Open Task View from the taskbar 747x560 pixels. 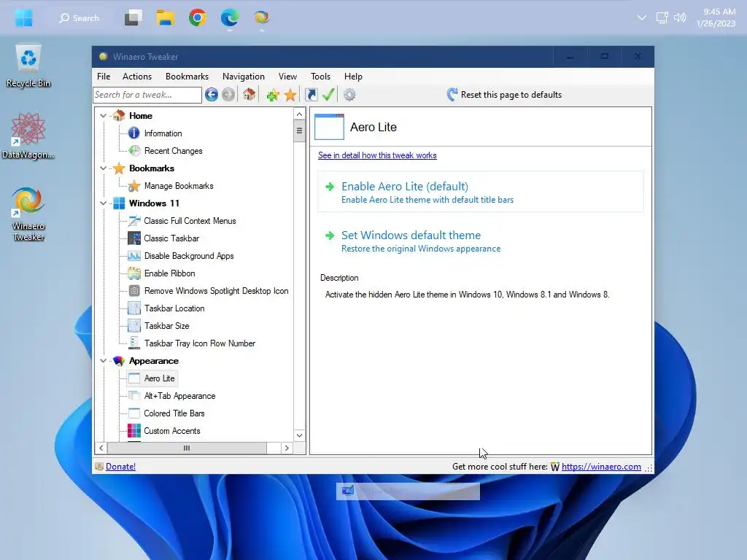pos(133,18)
